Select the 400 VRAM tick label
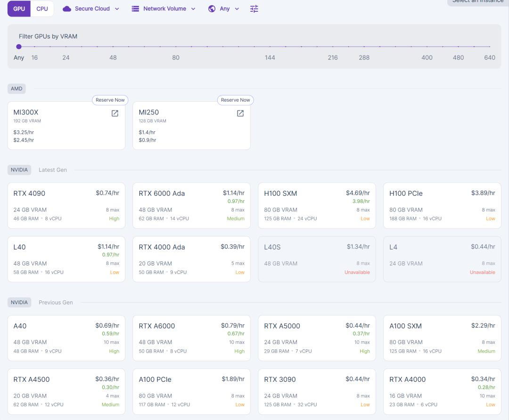 [427, 57]
